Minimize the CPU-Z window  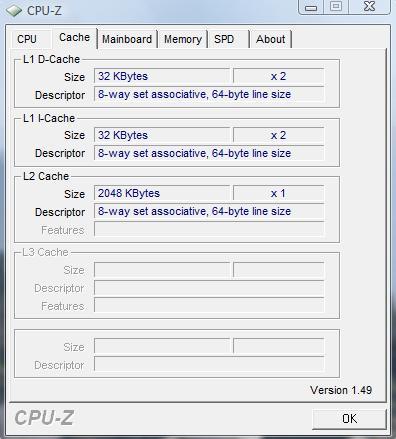(x=311, y=7)
